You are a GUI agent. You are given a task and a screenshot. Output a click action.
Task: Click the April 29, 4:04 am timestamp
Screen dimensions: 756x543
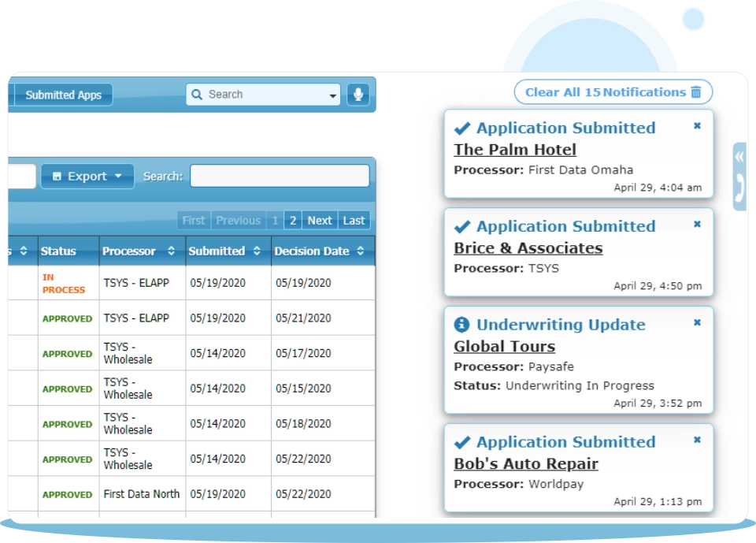pos(658,188)
